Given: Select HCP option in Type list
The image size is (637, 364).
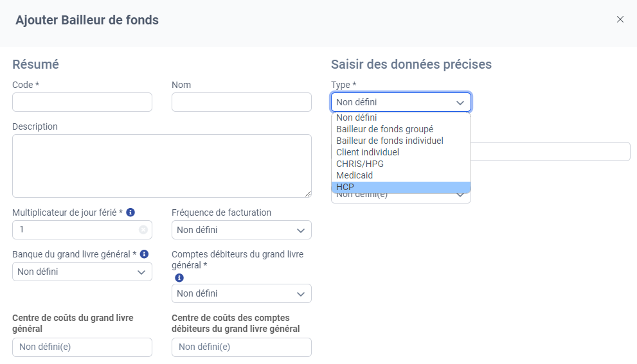Looking at the screenshot, I should 401,187.
